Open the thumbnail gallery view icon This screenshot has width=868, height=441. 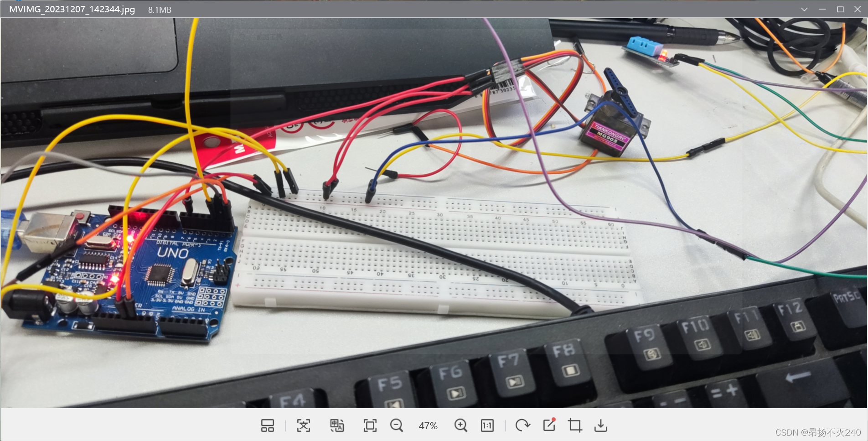[x=268, y=425]
